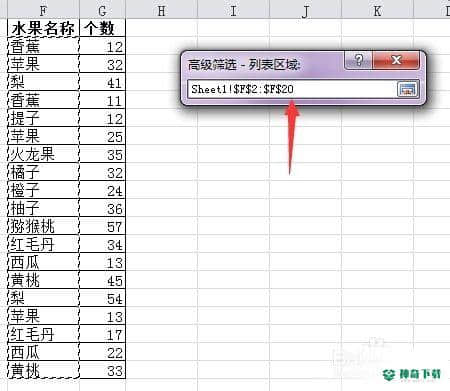Click the cell with value 11
This screenshot has width=450, height=391.
coord(102,100)
